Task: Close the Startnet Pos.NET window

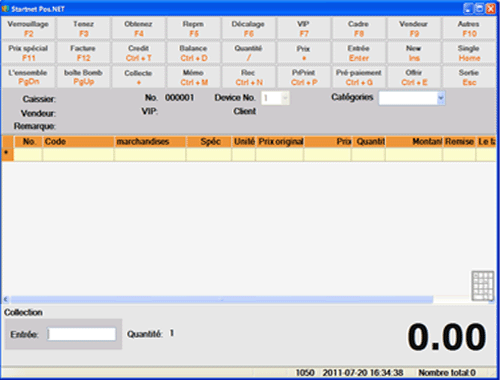Action: 491,8
